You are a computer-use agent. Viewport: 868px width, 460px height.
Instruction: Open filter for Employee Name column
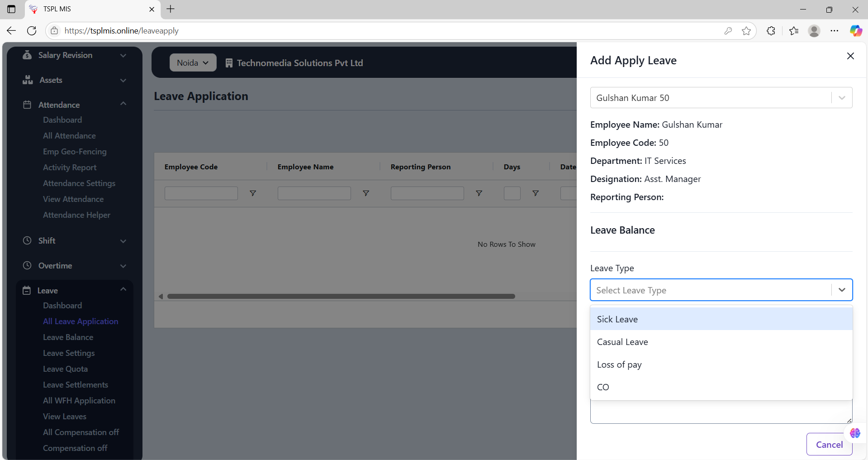click(x=366, y=193)
